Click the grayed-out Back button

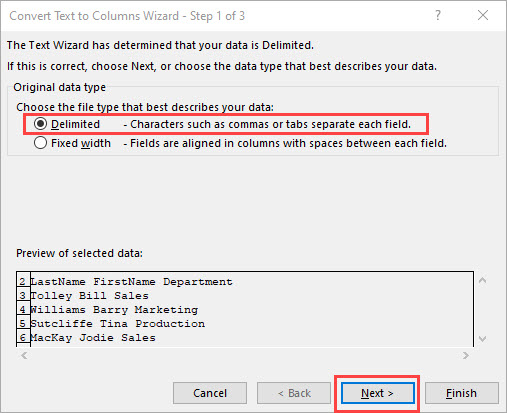(x=294, y=393)
